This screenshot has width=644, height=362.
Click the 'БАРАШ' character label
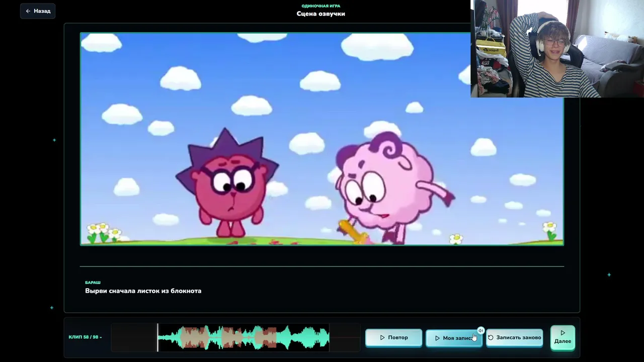[93, 283]
